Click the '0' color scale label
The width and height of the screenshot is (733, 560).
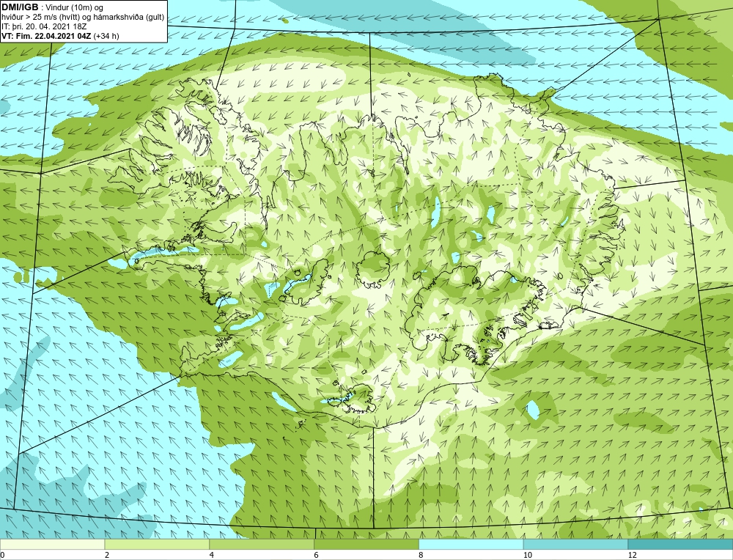[x=2, y=555]
